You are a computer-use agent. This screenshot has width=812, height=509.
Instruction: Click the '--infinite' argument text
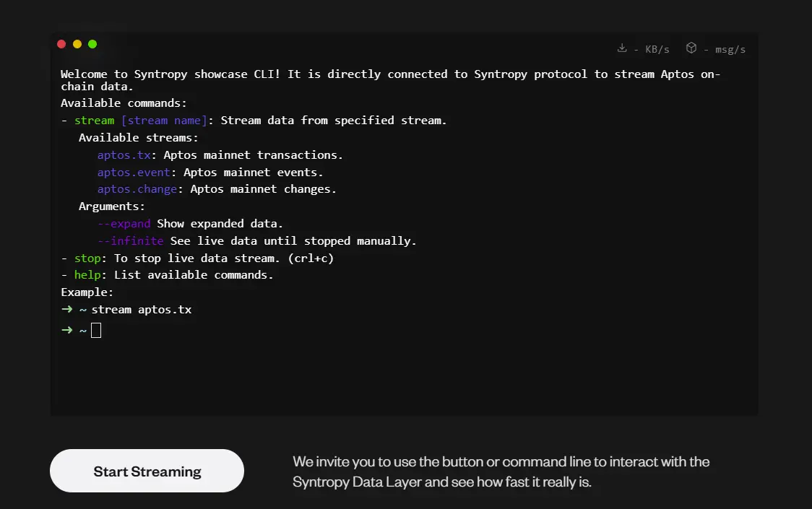tap(131, 240)
